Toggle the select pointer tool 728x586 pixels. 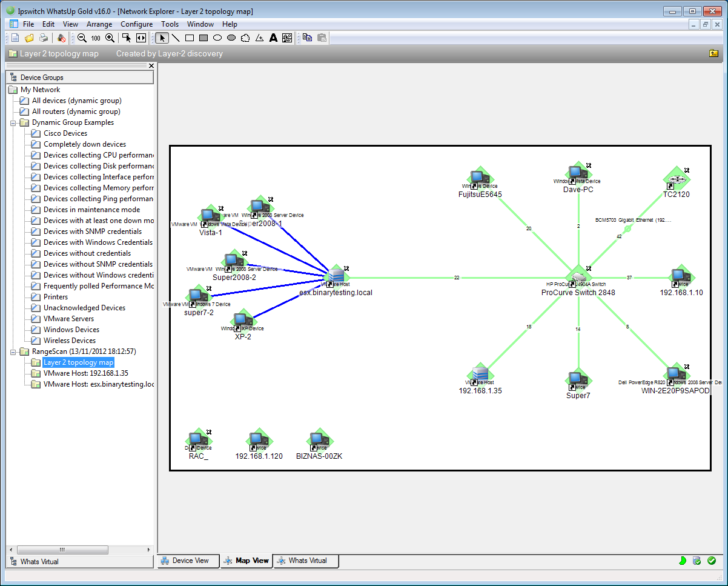(162, 38)
